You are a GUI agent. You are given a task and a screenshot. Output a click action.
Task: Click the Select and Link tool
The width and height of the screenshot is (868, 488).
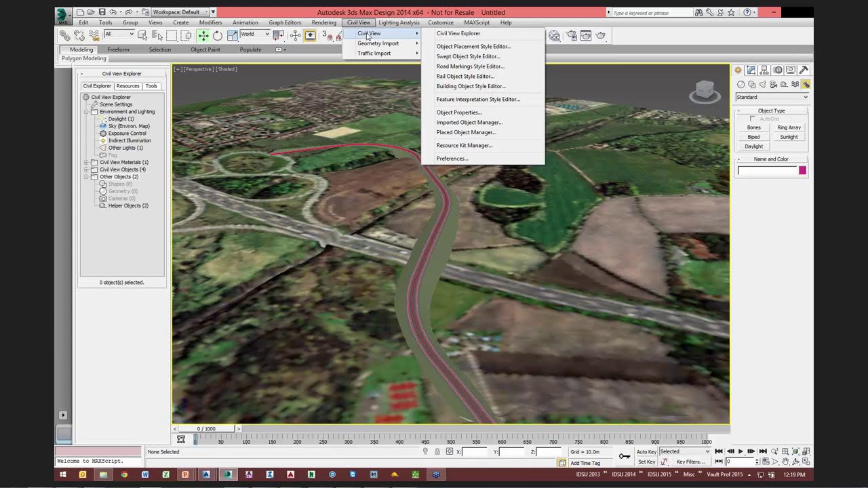(x=64, y=35)
